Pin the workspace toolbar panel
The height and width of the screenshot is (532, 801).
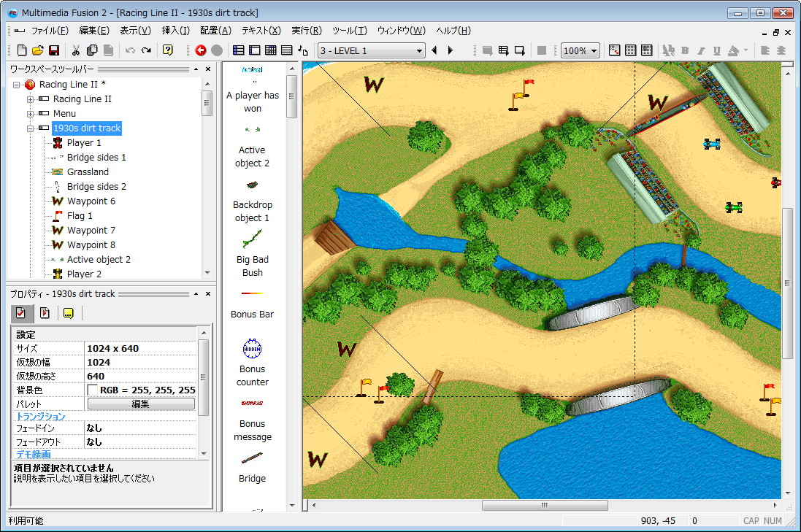tap(196, 69)
